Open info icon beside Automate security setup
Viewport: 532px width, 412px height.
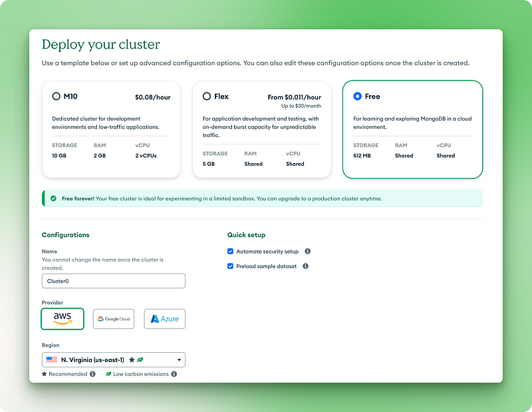(x=308, y=252)
